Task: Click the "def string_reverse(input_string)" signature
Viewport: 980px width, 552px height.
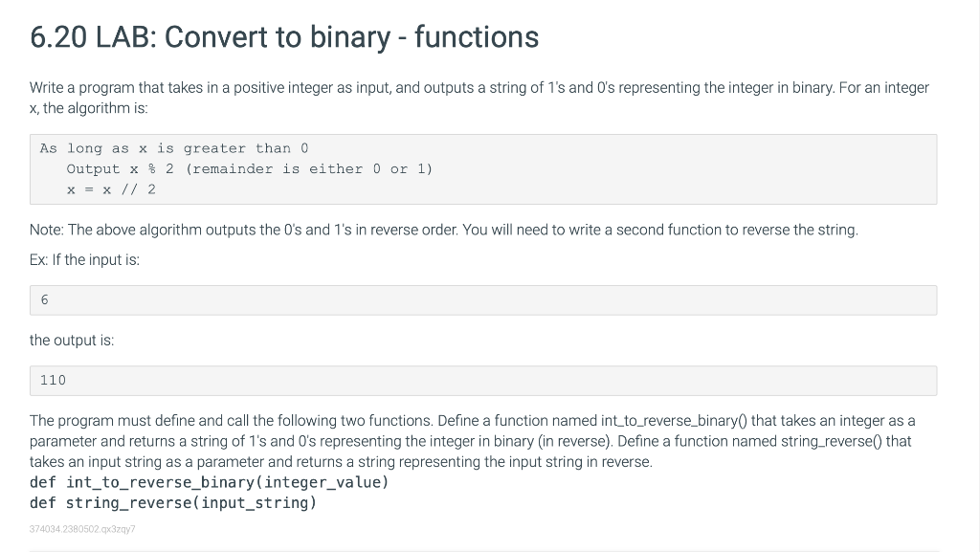Action: pyautogui.click(x=173, y=503)
